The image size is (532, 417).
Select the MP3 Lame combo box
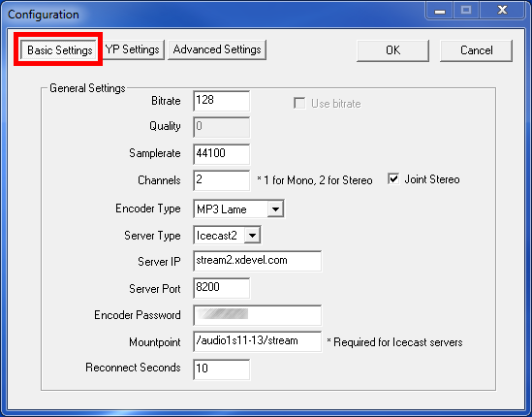point(238,208)
